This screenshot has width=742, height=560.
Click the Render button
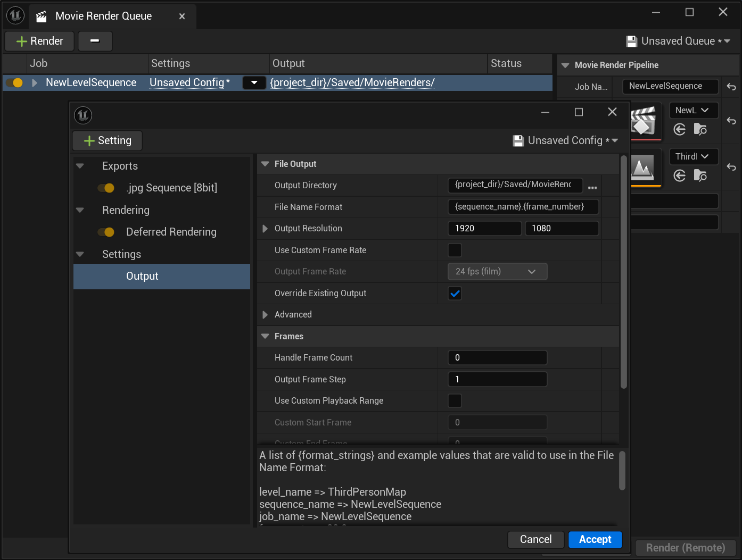39,41
